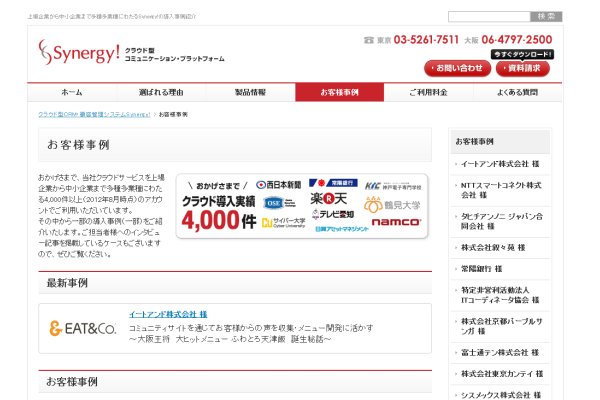Click the Synergy! logo
Image resolution: width=600 pixels, height=400 pixels.
(79, 52)
